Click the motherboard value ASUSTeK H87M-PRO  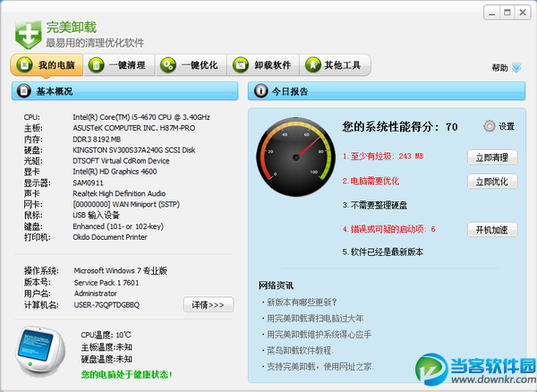[134, 128]
